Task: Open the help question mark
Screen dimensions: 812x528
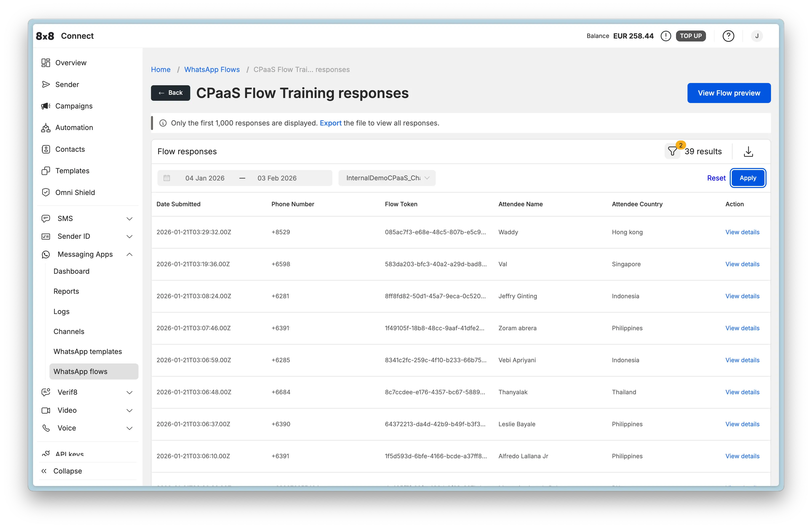Action: [728, 36]
